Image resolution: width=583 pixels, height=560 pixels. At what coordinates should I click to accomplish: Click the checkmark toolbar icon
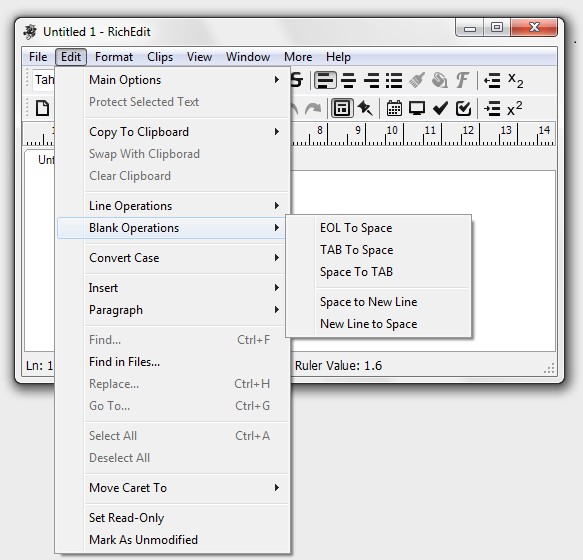[x=440, y=109]
